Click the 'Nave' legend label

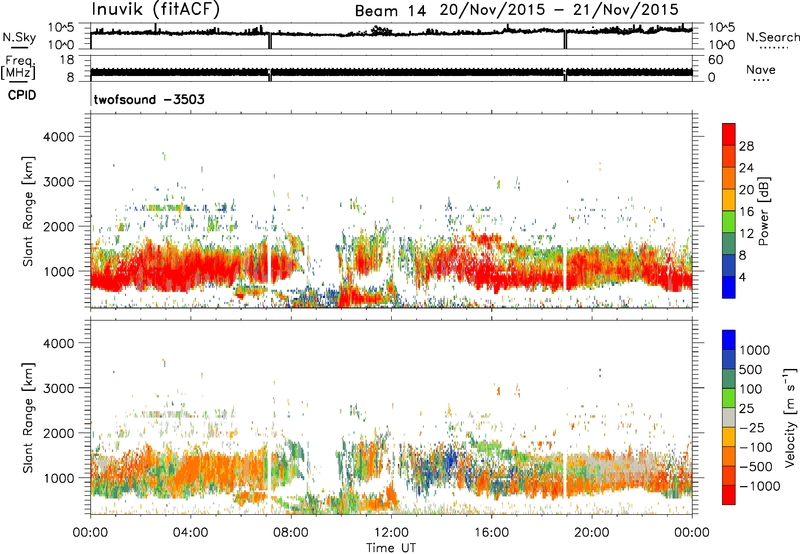coord(761,69)
